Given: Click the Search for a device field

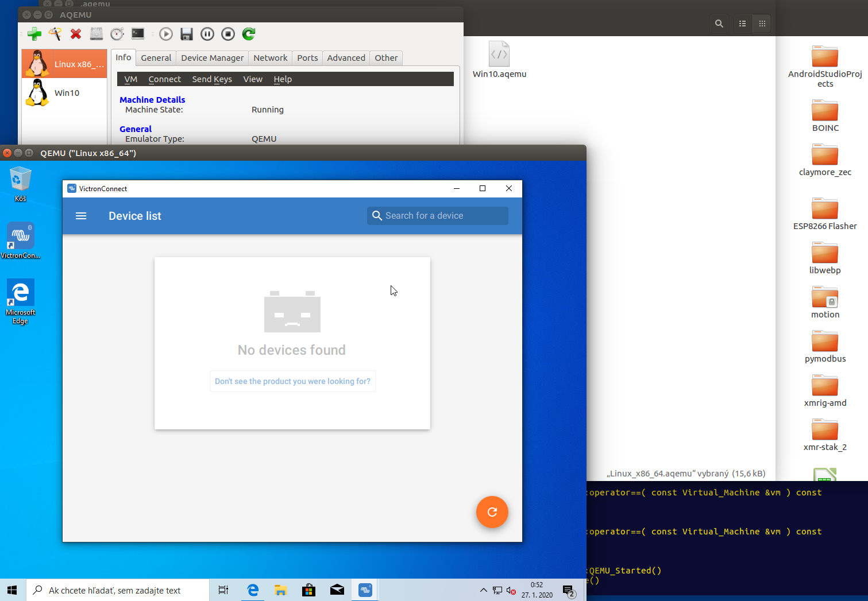Looking at the screenshot, I should pyautogui.click(x=438, y=216).
